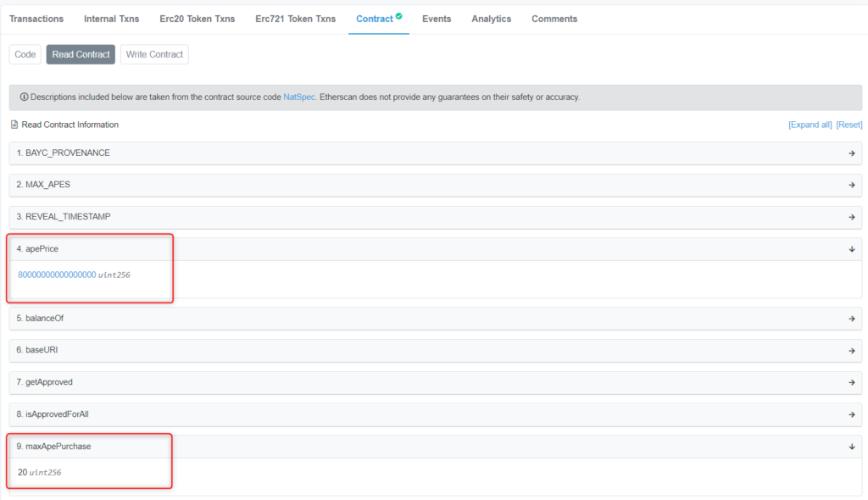Click the baseURI row arrow icon
This screenshot has width=868, height=500.
pos(851,350)
